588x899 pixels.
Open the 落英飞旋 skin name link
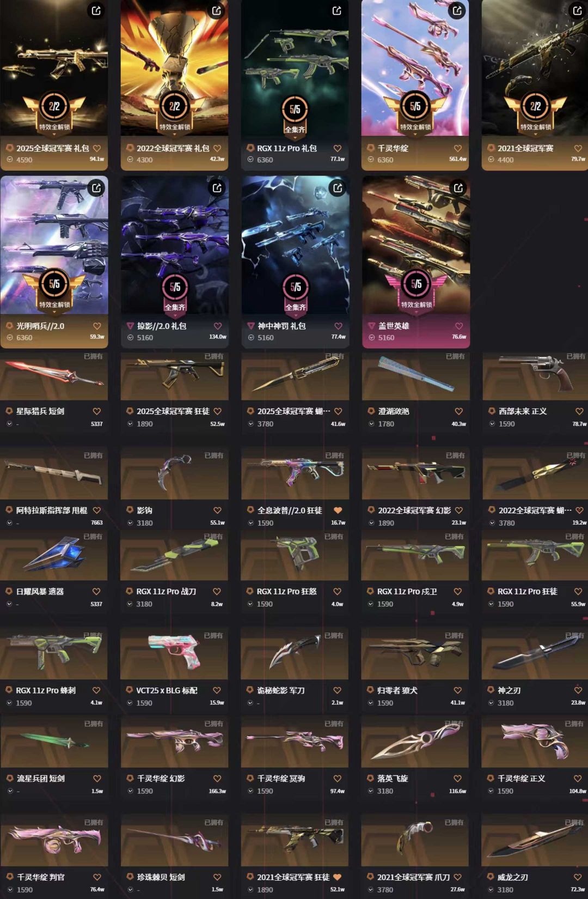click(x=393, y=779)
